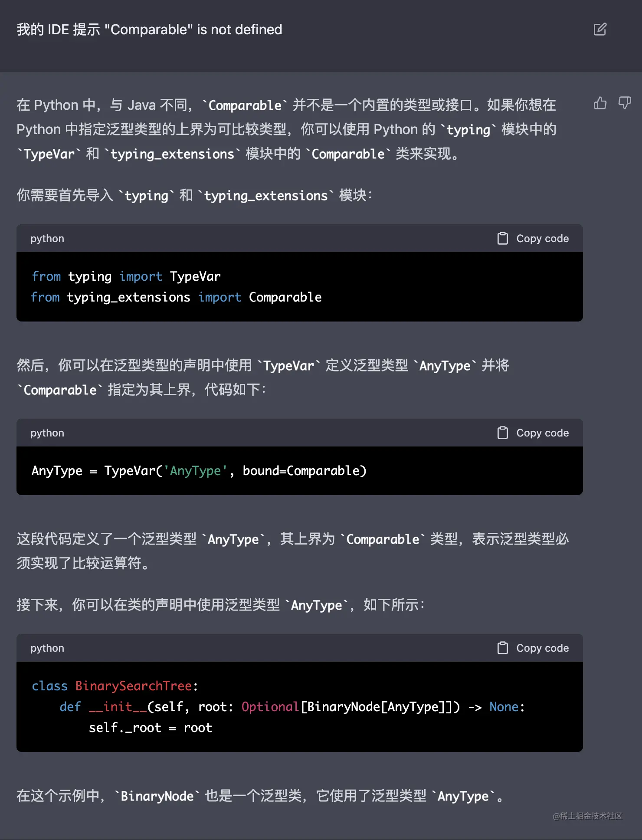Click the python label on second code block
The height and width of the screenshot is (840, 642).
tap(47, 433)
